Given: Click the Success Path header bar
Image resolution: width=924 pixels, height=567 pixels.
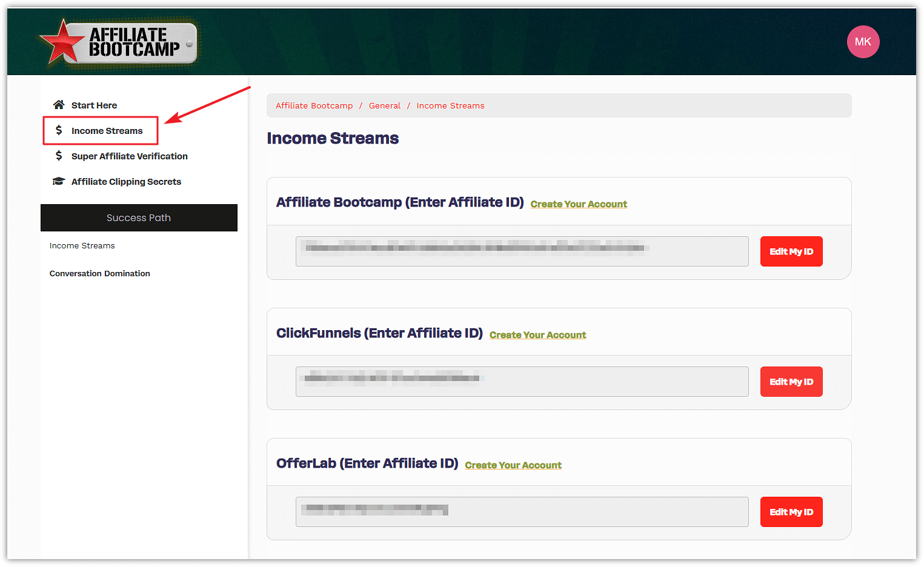Looking at the screenshot, I should [x=139, y=217].
